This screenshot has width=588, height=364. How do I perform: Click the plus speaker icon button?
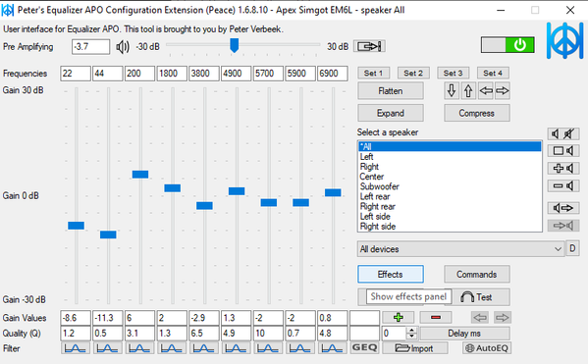(563, 169)
